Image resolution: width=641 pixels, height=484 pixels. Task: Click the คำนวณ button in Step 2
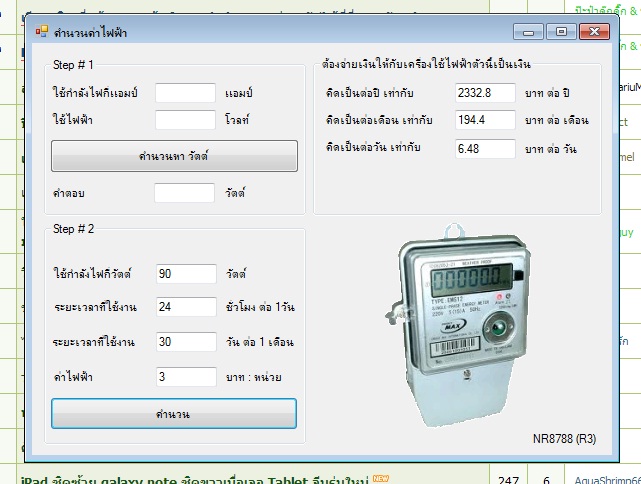174,414
